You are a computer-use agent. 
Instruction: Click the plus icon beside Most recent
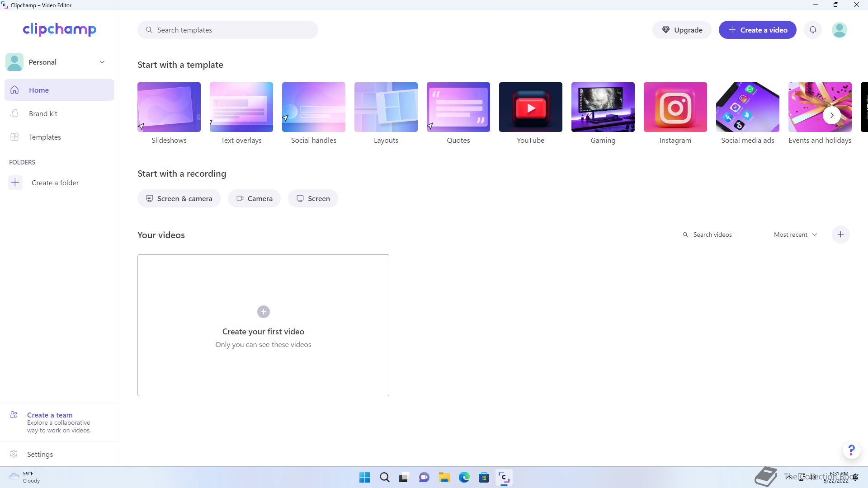(840, 235)
